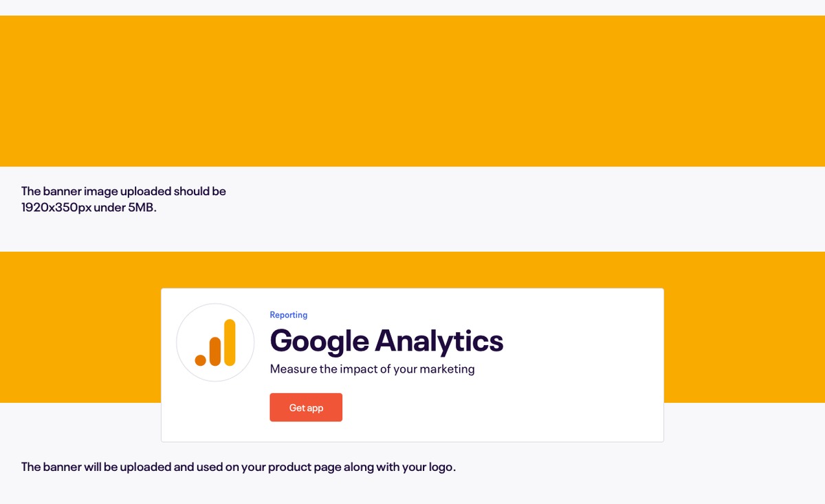Open the Reporting category link

click(288, 314)
